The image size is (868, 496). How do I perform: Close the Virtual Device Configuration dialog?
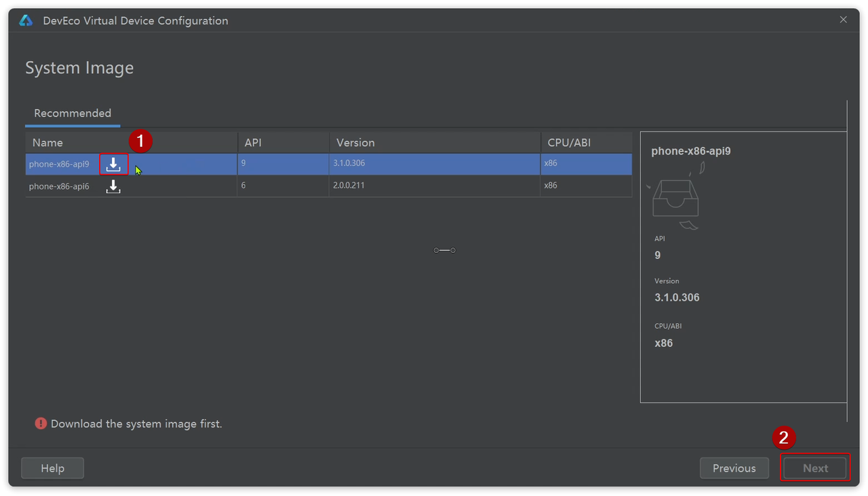(x=843, y=20)
